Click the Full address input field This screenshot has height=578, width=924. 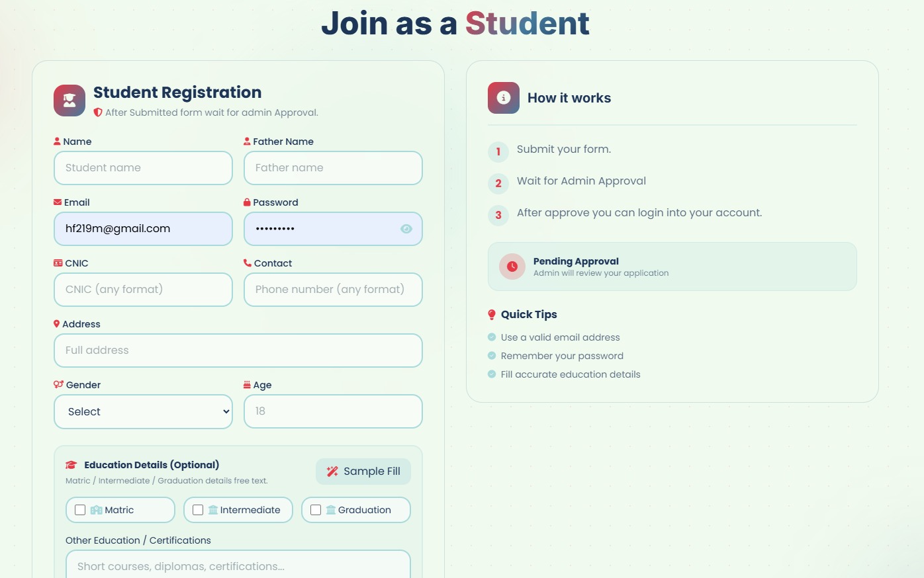point(238,351)
